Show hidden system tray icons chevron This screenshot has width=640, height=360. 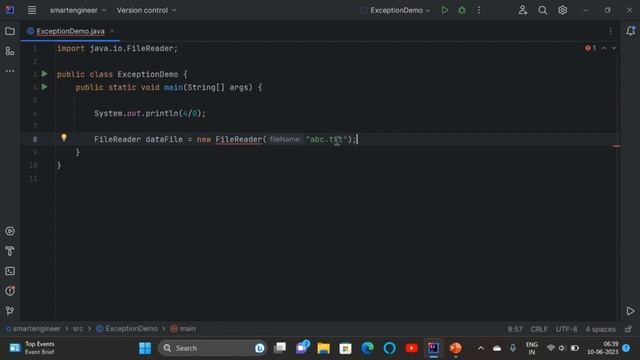(481, 348)
